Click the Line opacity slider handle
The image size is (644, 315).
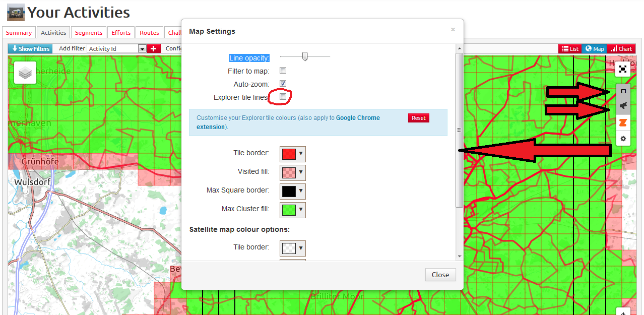305,56
